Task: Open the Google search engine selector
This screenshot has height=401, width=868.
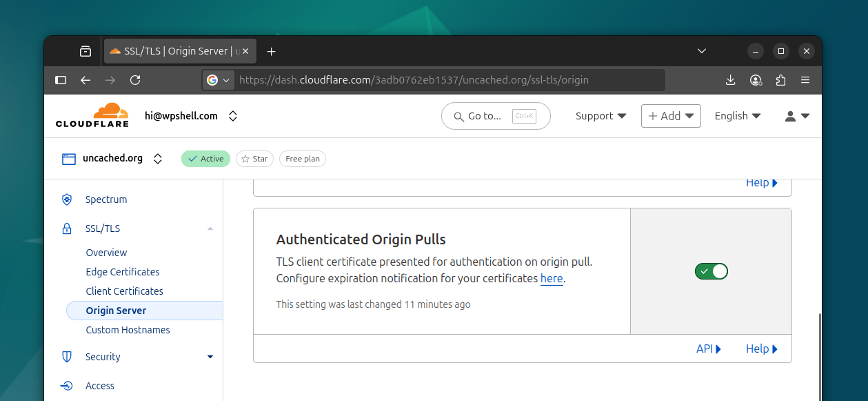Action: tap(219, 80)
